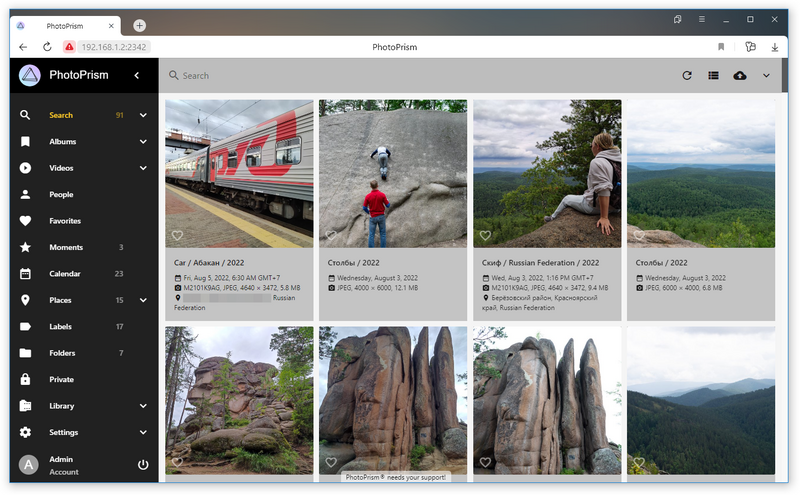
Task: Click the PhotoPrism logo in sidebar header
Action: pos(30,76)
